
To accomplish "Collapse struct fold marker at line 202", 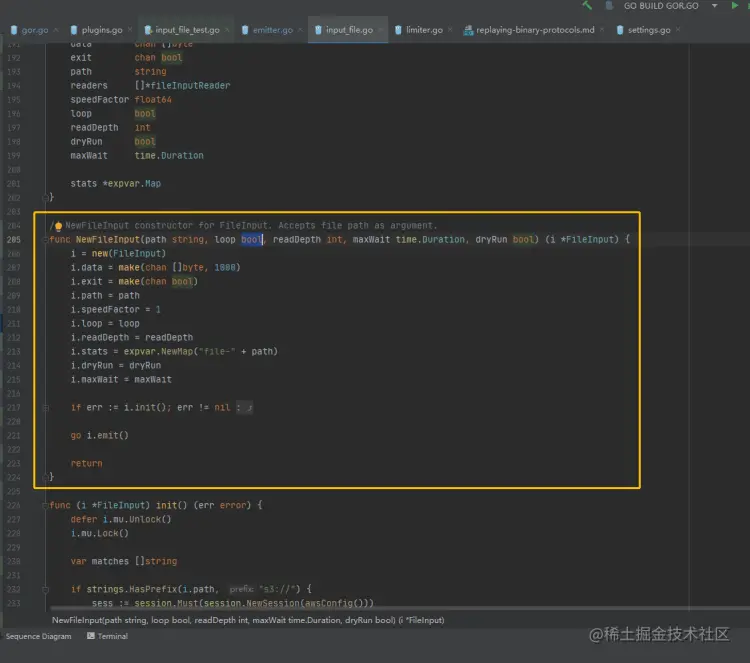I will click(45, 197).
